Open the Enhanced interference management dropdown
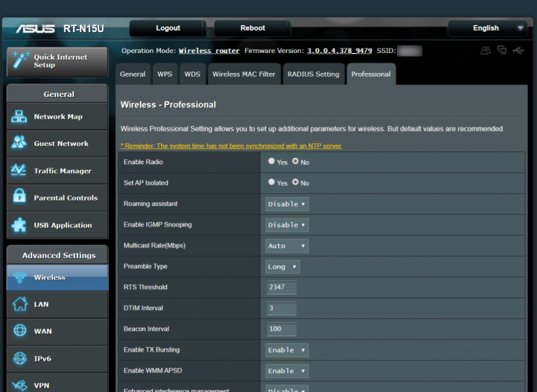This screenshot has width=537, height=392. click(287, 388)
